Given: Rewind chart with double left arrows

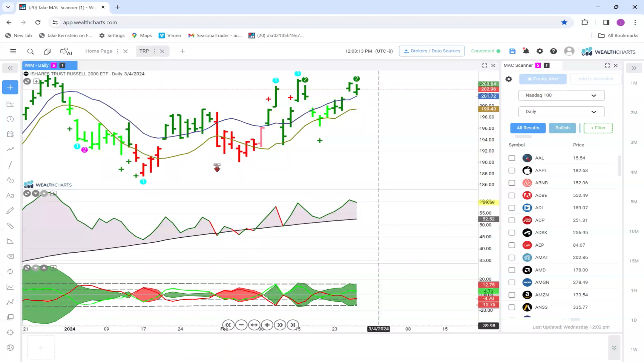Looking at the screenshot, I should pos(228,325).
